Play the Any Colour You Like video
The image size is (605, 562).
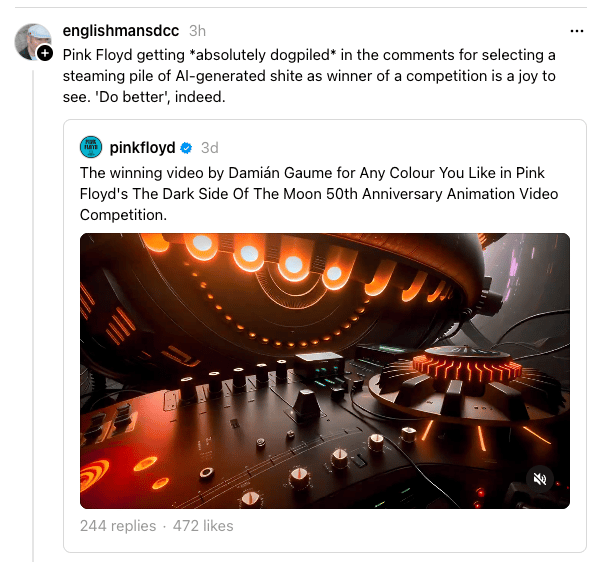click(324, 371)
